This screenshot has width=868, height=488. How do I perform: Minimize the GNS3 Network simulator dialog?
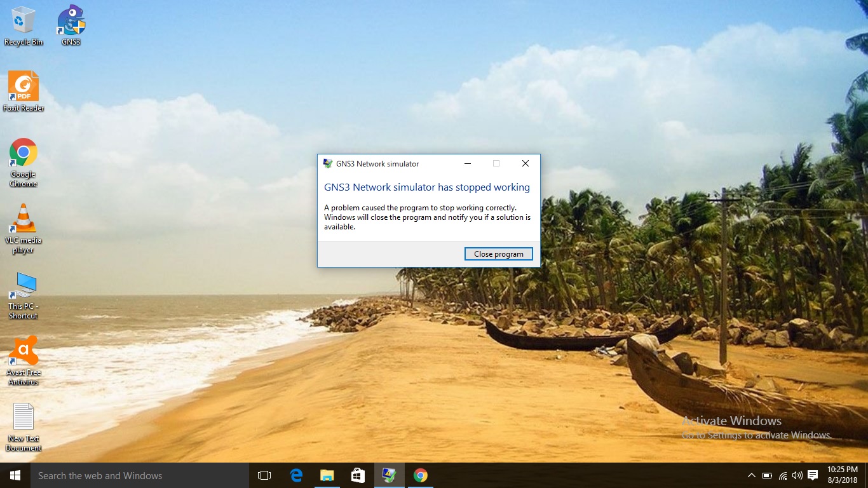468,164
